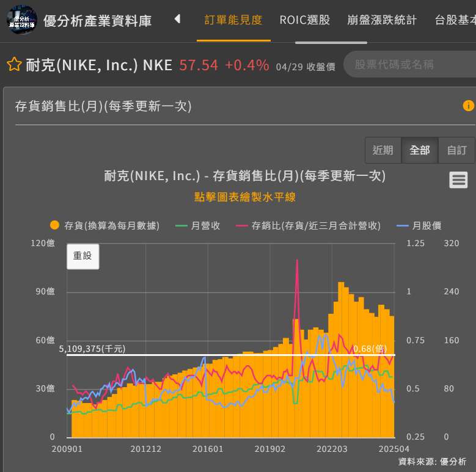Open the 訂單能見度 tab

(x=233, y=20)
